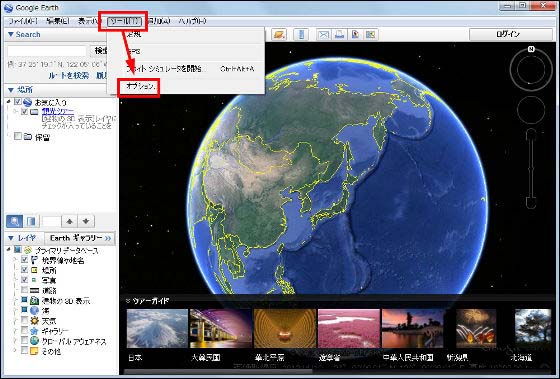Image resolution: width=560 pixels, height=379 pixels.
Task: Click the print toolbar icon
Action: [339, 35]
